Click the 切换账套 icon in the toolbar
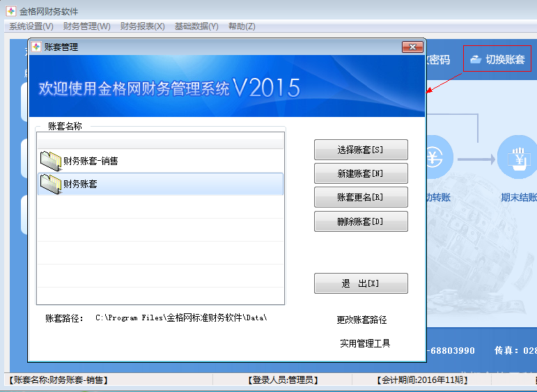The width and height of the screenshot is (537, 392). click(x=476, y=60)
